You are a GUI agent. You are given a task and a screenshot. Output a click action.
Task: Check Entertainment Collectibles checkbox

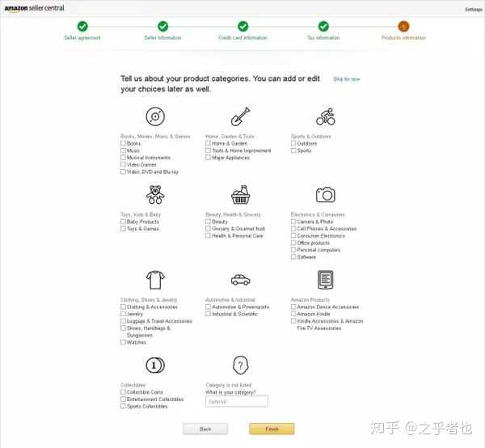123,399
